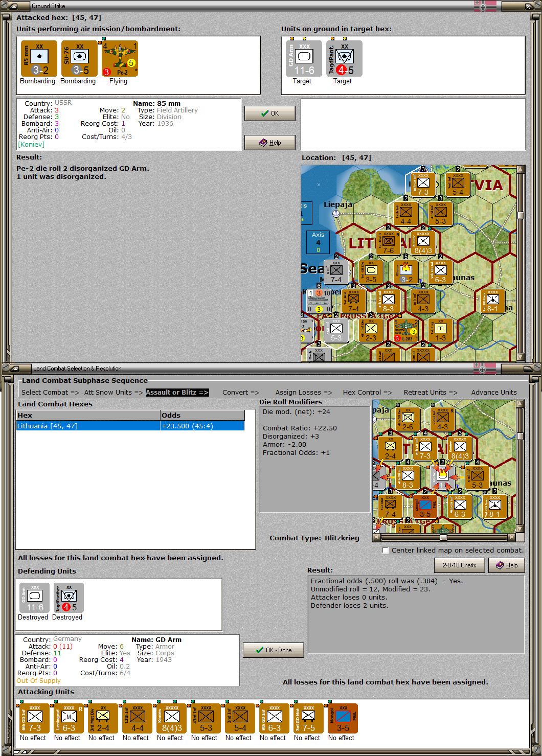The height and width of the screenshot is (756, 542).
Task: Click the Hex column header
Action: coord(88,416)
